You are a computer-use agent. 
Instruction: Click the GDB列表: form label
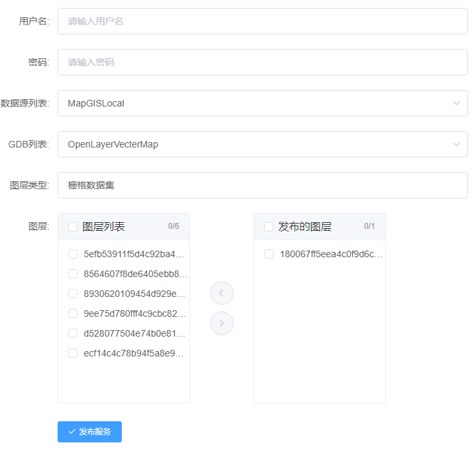tap(28, 144)
